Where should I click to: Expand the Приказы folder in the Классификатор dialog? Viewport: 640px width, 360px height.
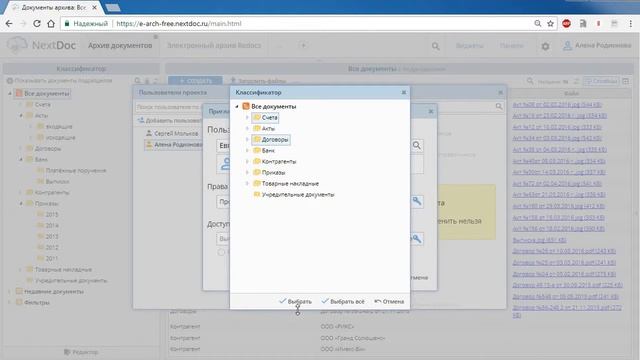coord(247,172)
